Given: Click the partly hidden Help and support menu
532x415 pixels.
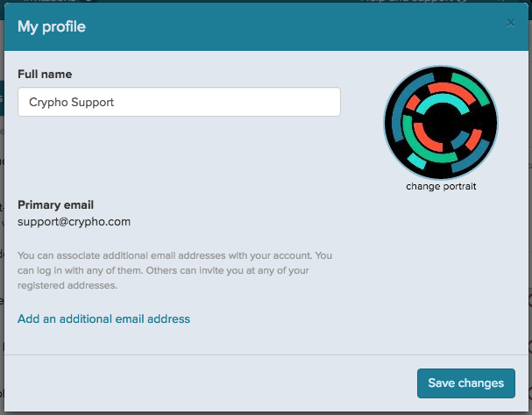Looking at the screenshot, I should pos(414,1).
